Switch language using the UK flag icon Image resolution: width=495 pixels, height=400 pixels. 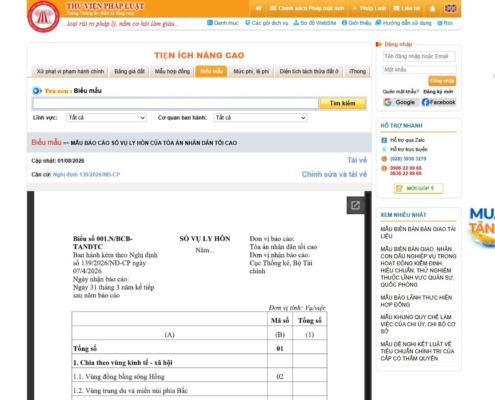450,8
